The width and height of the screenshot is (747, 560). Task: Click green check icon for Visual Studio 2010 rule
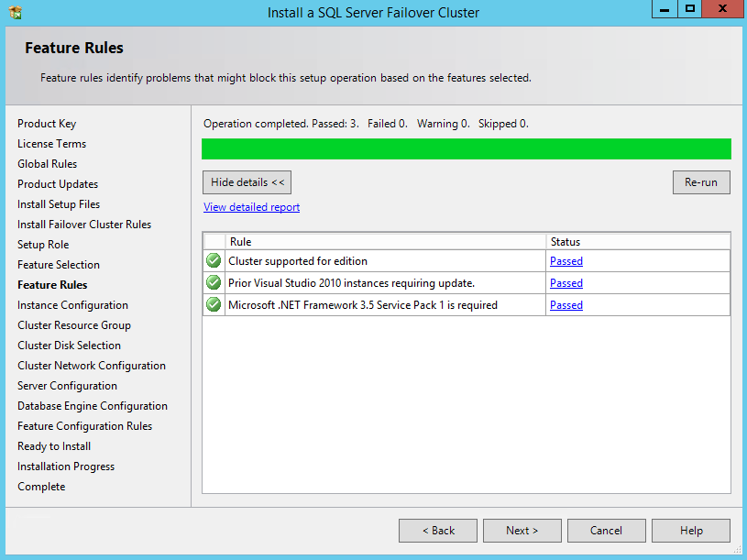[214, 282]
